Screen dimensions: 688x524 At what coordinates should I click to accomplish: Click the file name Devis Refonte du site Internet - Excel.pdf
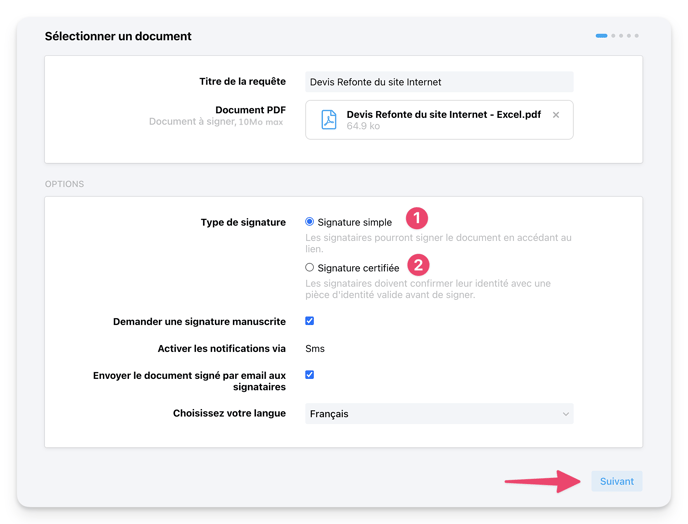tap(444, 115)
